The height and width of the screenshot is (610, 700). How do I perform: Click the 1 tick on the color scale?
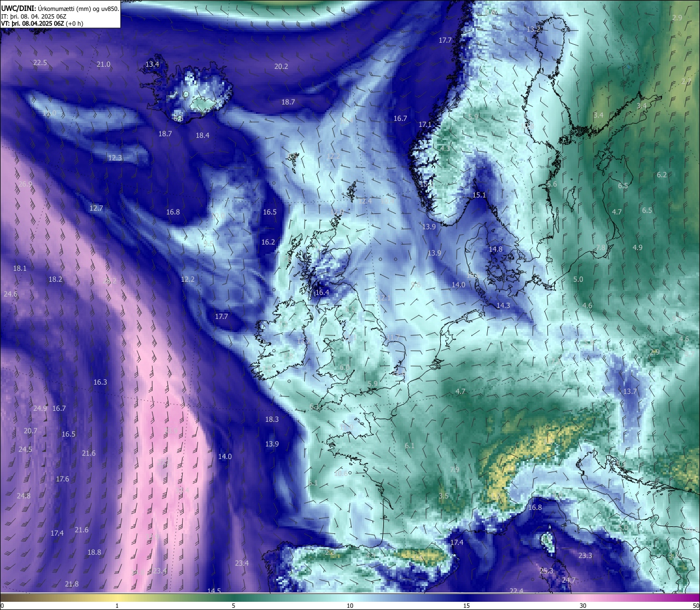117,606
